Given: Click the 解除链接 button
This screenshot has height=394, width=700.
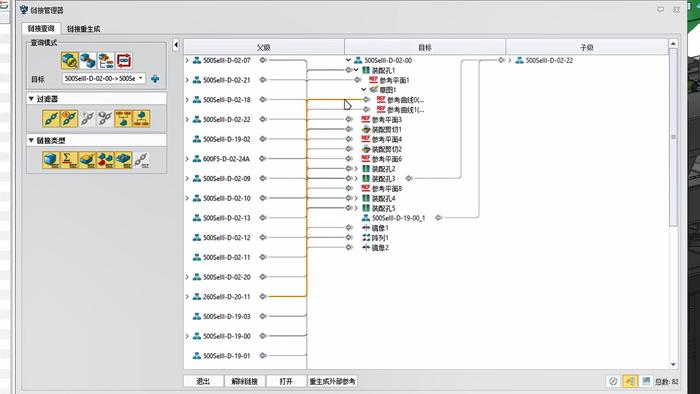Looking at the screenshot, I should point(245,382).
